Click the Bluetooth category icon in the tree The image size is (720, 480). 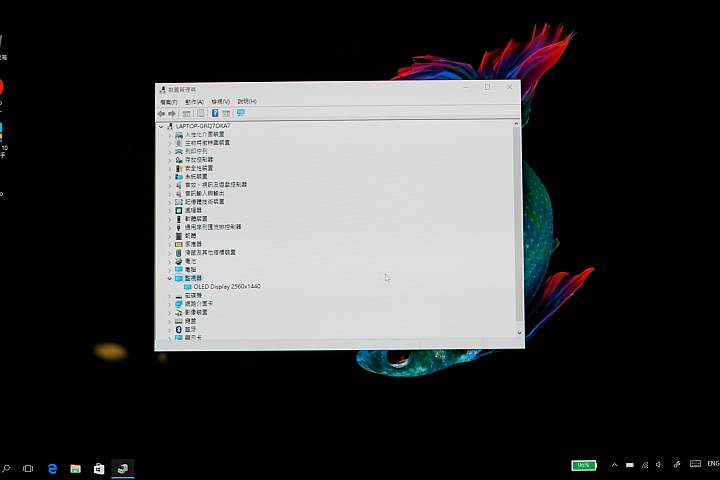[x=179, y=330]
